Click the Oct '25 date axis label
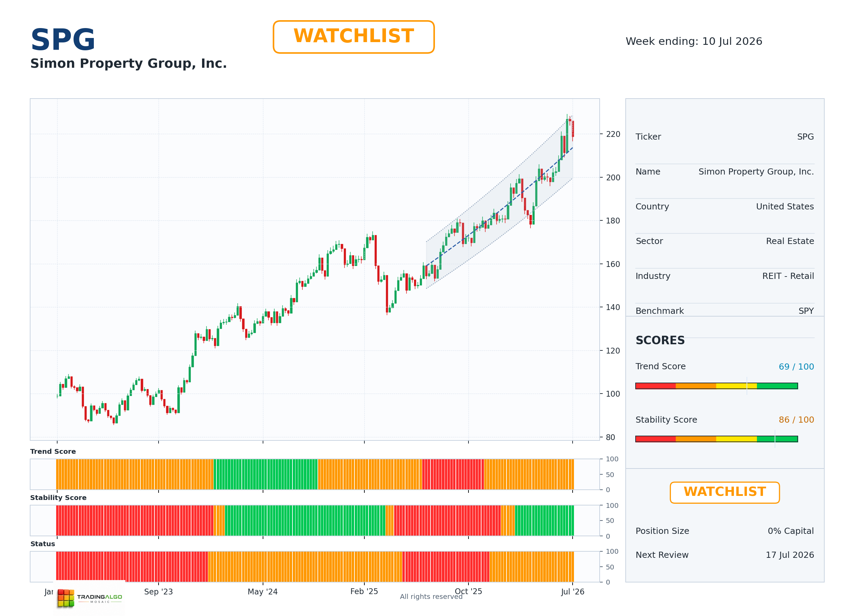 (468, 592)
